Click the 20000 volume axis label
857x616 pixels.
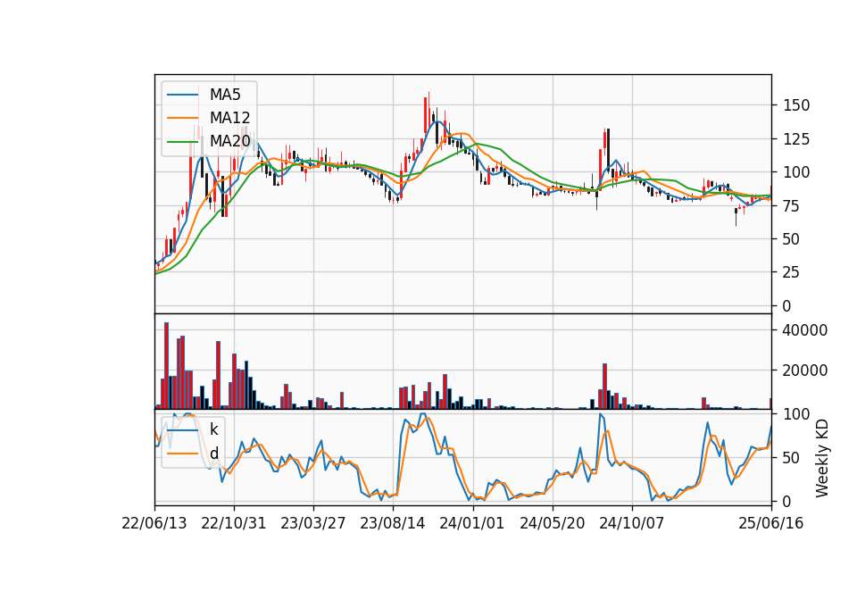point(805,370)
